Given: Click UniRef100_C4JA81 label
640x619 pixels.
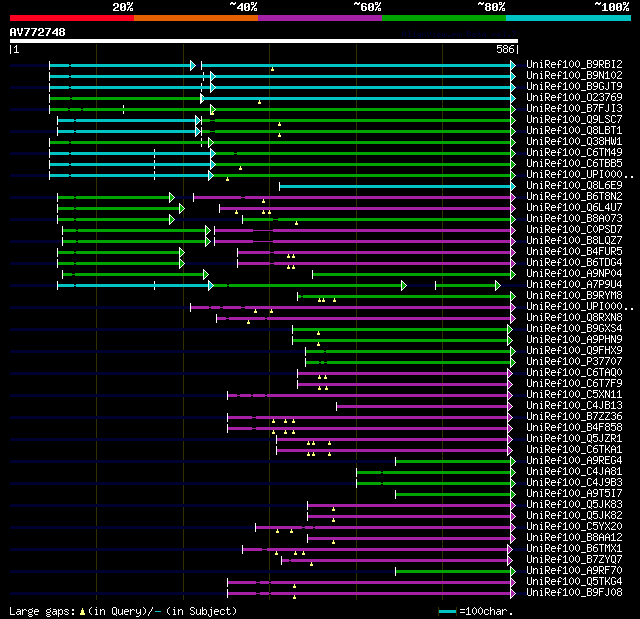Looking at the screenshot, I should click(574, 472).
